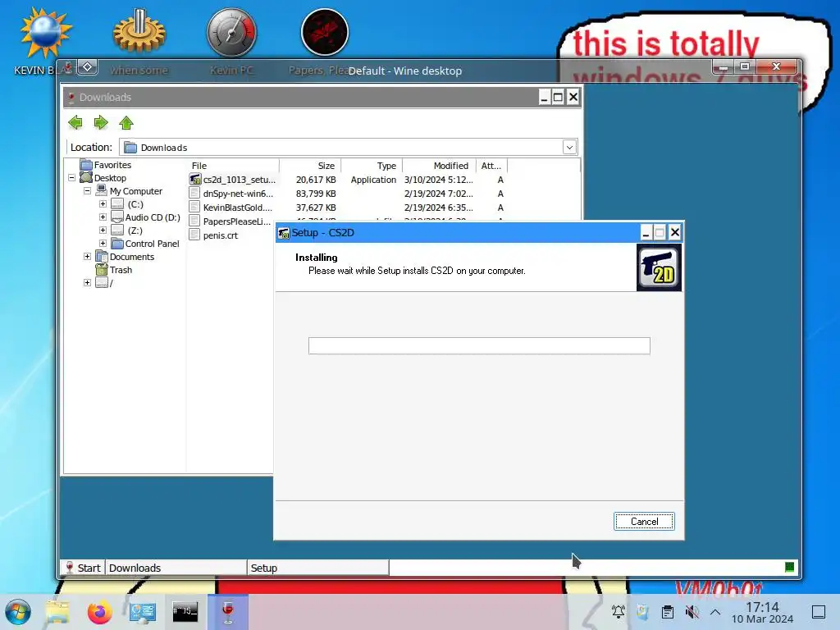Close the Setup - CS2D dialog
The height and width of the screenshot is (630, 840).
(x=675, y=232)
